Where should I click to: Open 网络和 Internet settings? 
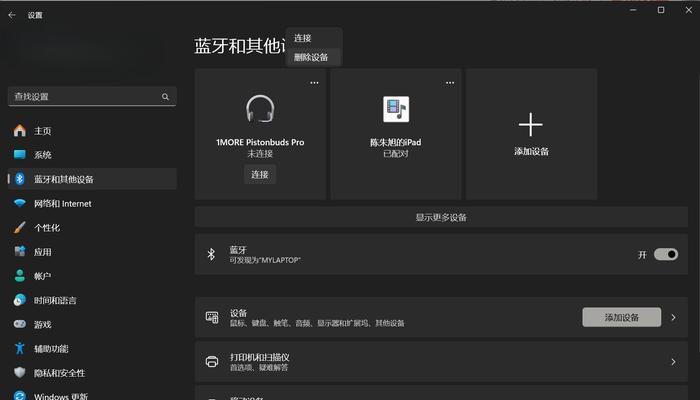pyautogui.click(x=92, y=204)
